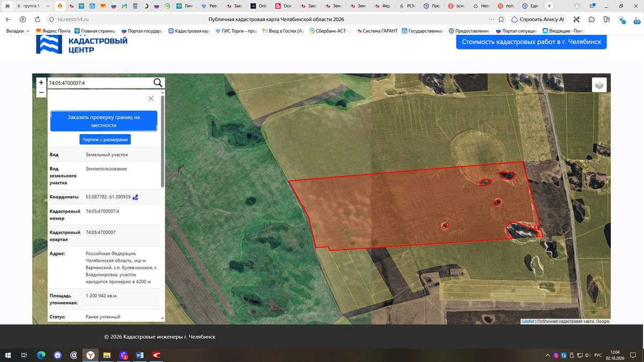The width and height of the screenshot is (644, 362).
Task: Ask Alice AI via 'Спросить Алису AI'
Action: tap(538, 19)
